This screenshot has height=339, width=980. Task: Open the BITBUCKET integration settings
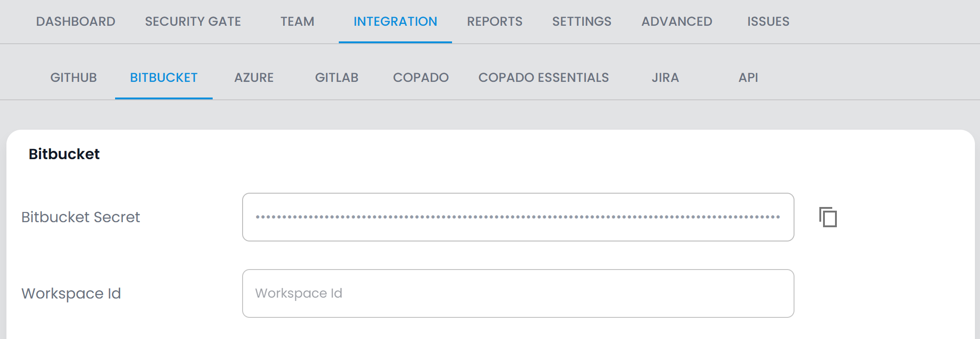point(163,77)
